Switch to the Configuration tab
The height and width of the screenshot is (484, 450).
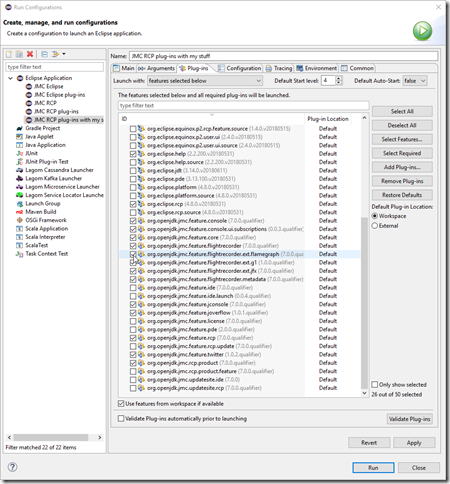click(239, 68)
